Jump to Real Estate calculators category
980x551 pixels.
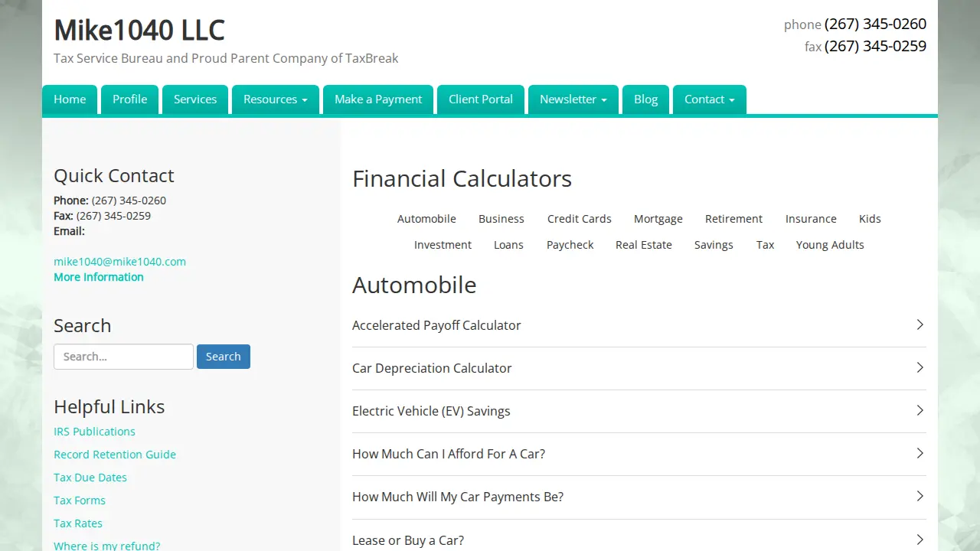(644, 245)
